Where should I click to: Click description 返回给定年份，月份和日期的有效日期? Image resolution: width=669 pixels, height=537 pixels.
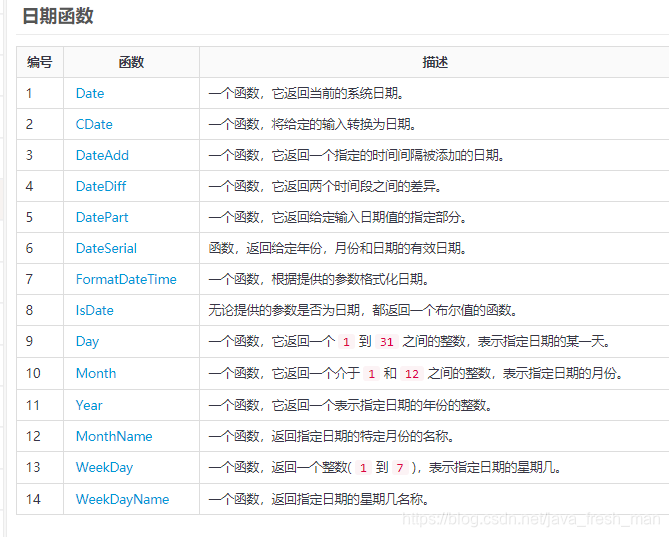(356, 248)
